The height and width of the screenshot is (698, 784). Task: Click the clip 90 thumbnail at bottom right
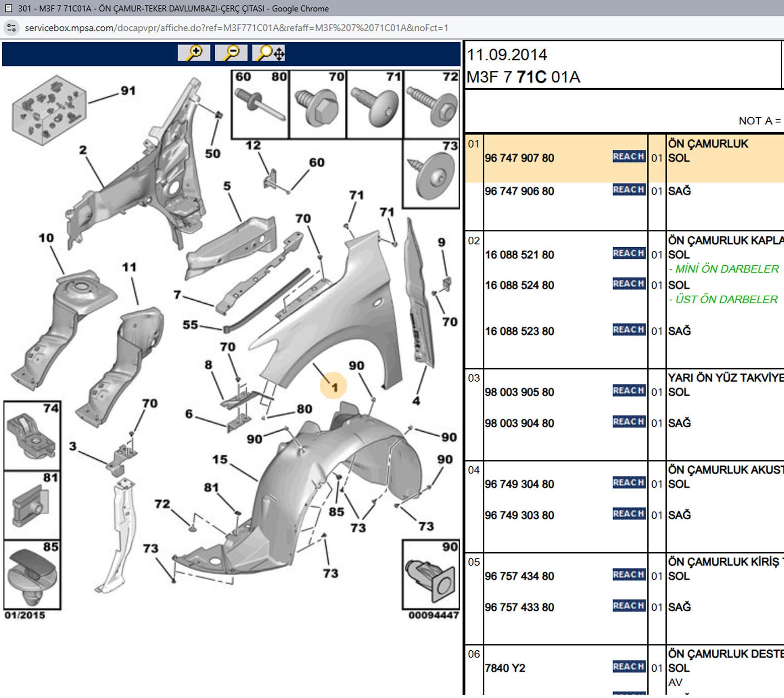[x=431, y=574]
